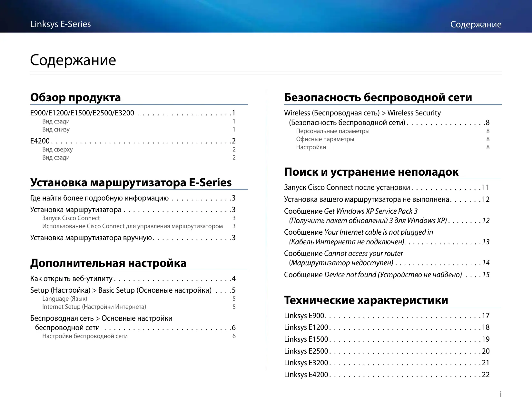
Task: Go to 'Internet Setup (Настройки Интернета)' entry
Action: [x=94, y=307]
